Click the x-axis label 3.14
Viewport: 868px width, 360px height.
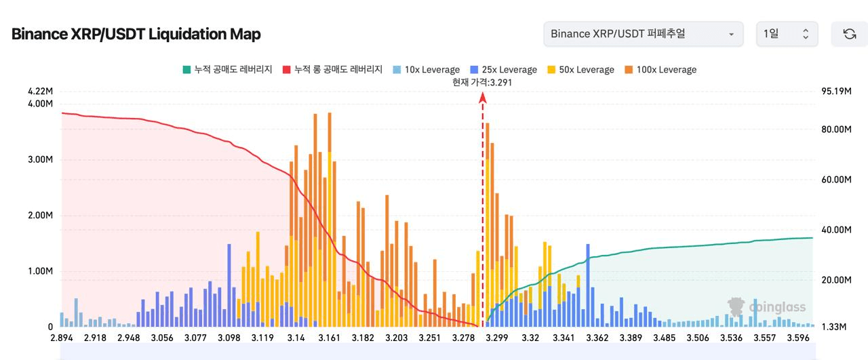pos(296,338)
